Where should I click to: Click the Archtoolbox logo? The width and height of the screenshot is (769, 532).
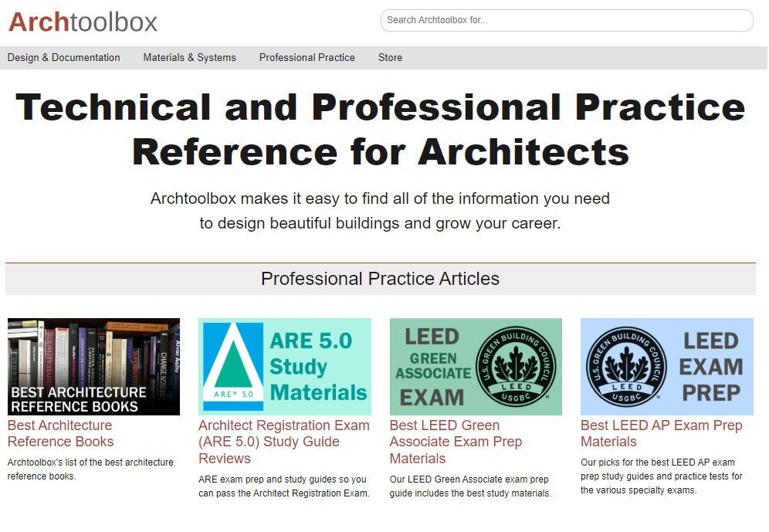(83, 22)
